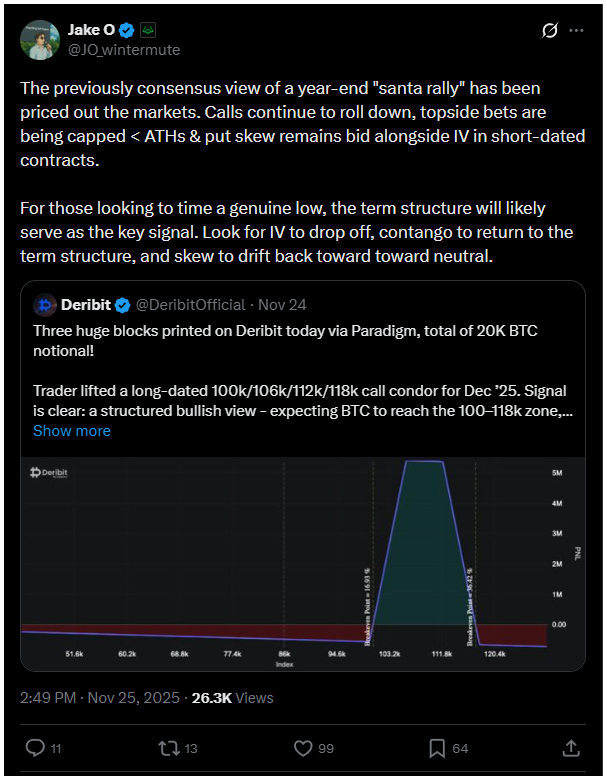Image resolution: width=607 pixels, height=780 pixels.
Task: Click the blue verified badge beside Jake O
Action: (x=127, y=30)
